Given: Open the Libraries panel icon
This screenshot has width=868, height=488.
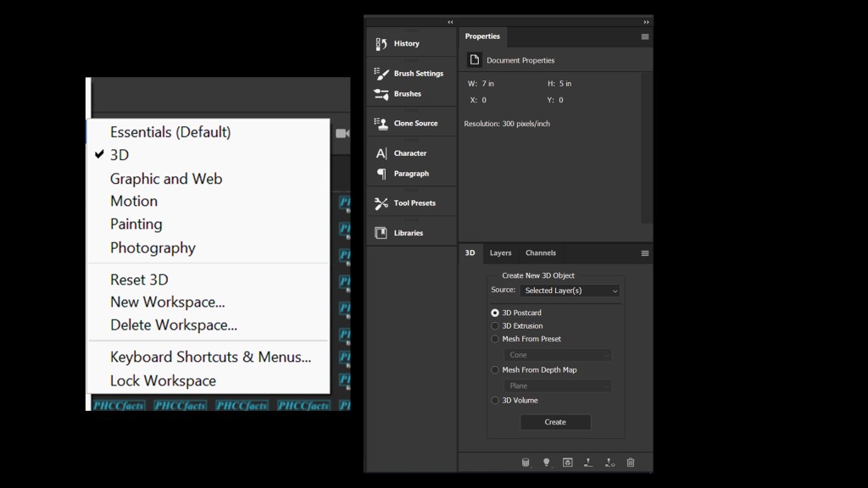Looking at the screenshot, I should click(x=381, y=233).
